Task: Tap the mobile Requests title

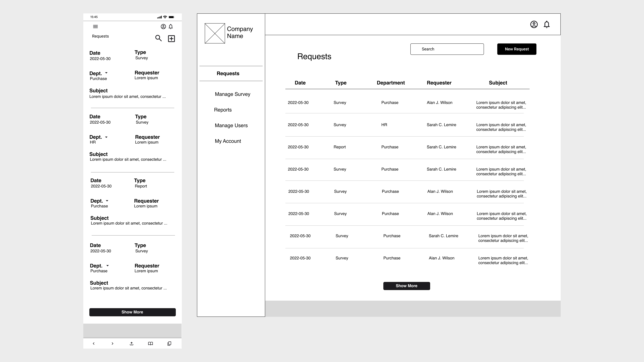Action: [x=100, y=36]
